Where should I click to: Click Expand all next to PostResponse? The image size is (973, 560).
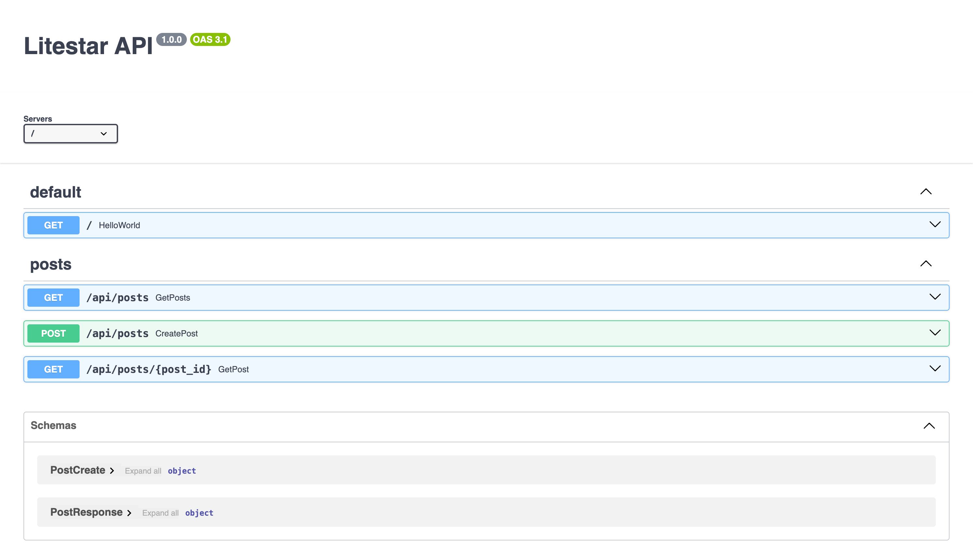pyautogui.click(x=160, y=513)
